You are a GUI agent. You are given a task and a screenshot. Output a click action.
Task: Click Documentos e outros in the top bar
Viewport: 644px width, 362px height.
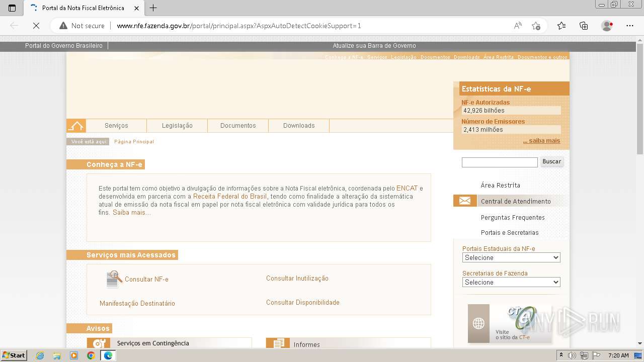click(x=542, y=57)
